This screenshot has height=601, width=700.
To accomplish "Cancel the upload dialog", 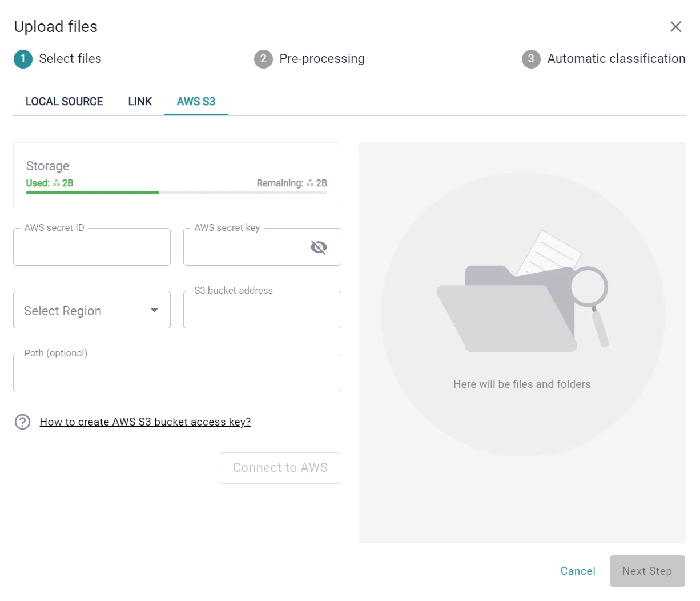I will tap(578, 571).
